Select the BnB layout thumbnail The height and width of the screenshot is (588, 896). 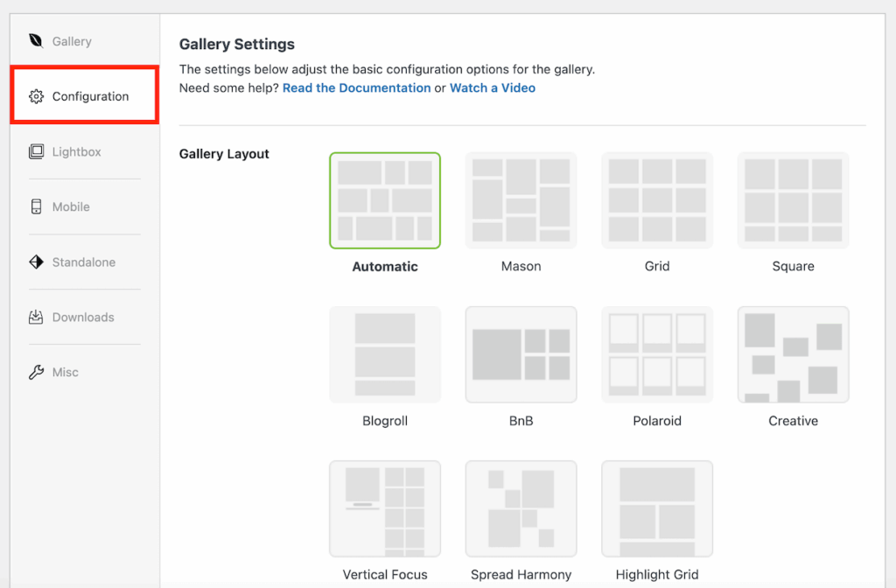(521, 354)
